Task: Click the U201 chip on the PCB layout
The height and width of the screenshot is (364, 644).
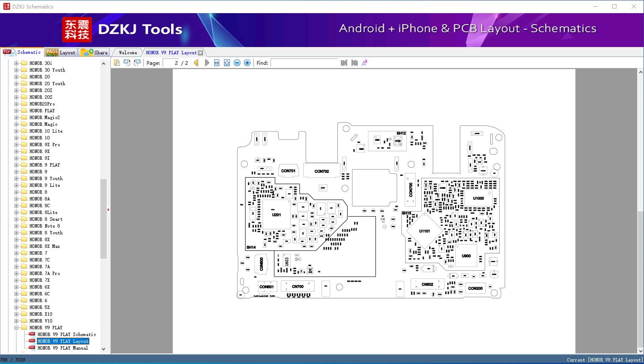Action: point(276,215)
